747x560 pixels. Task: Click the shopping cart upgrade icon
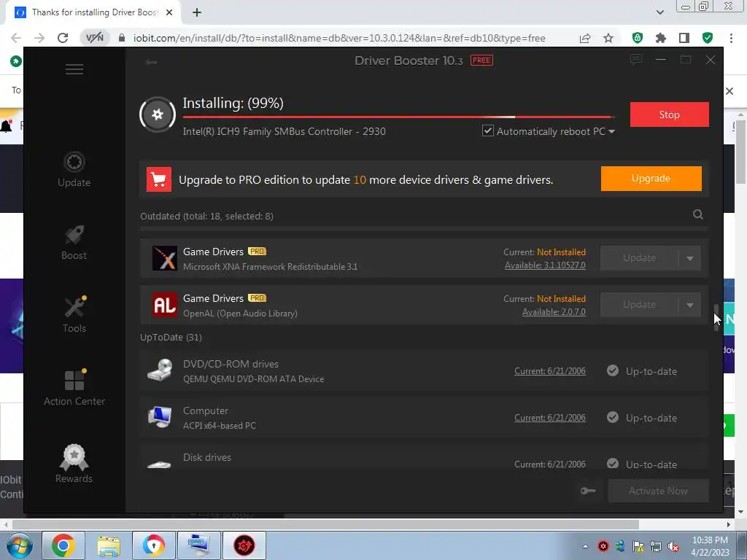click(158, 179)
